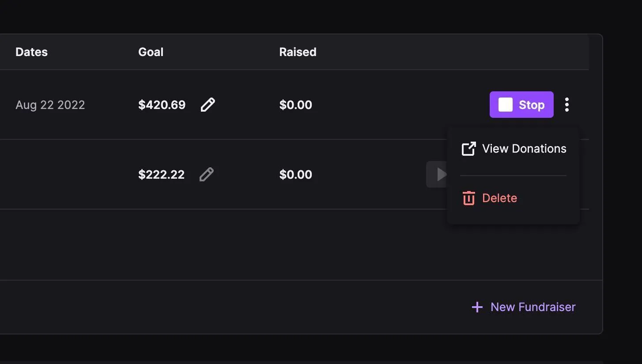Viewport: 642px width, 364px height.
Task: Start the second fundraiser with play button
Action: coord(437,174)
